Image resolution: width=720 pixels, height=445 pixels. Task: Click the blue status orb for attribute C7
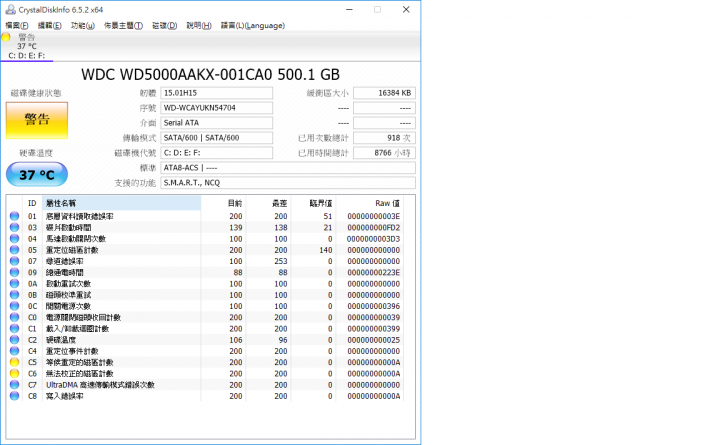(x=15, y=385)
